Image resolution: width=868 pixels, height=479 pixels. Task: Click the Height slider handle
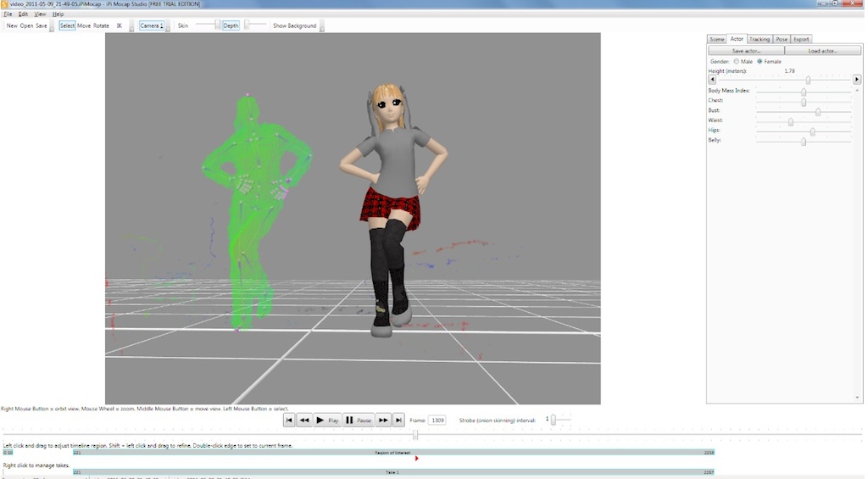(x=808, y=81)
